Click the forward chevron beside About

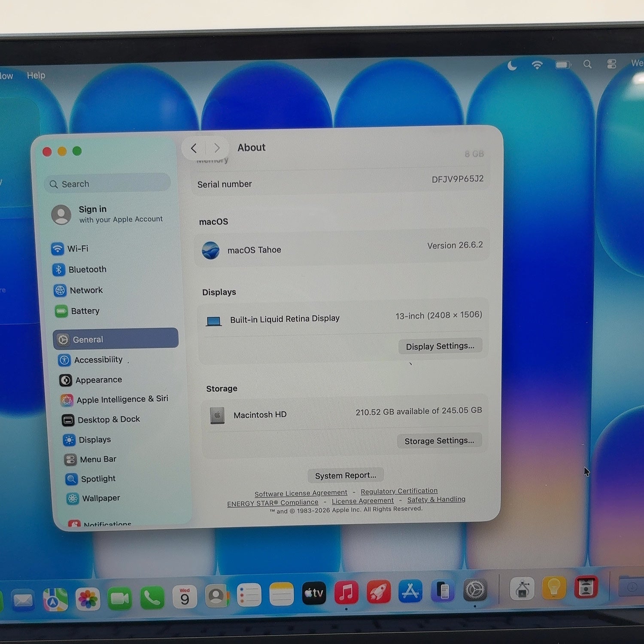point(217,148)
